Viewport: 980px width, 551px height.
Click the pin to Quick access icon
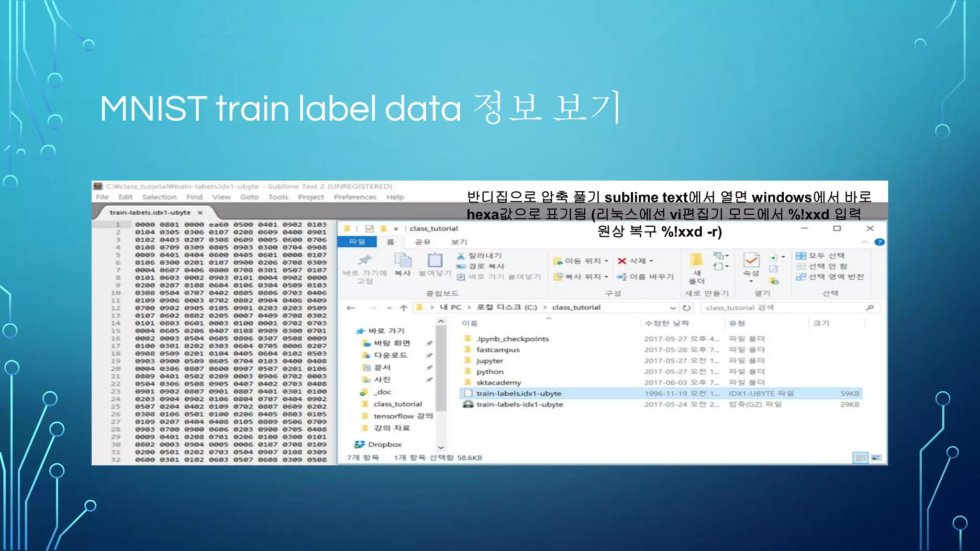click(x=365, y=261)
